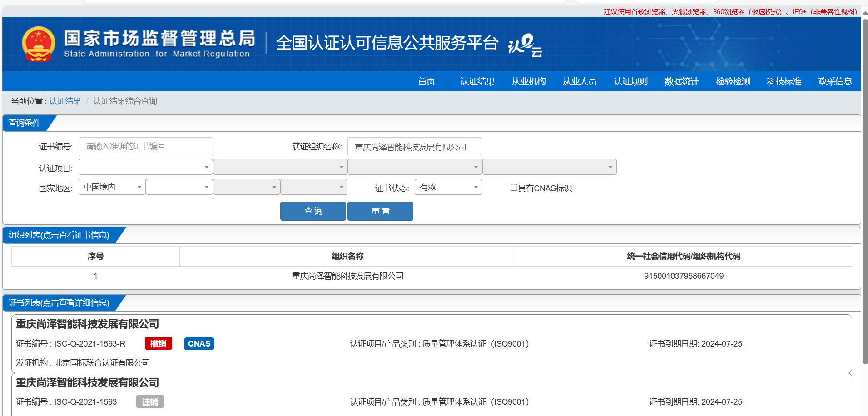Click organization row 重庆尚泽智能科技发展有限公司 in table
Image resolution: width=868 pixels, height=416 pixels.
click(x=347, y=276)
